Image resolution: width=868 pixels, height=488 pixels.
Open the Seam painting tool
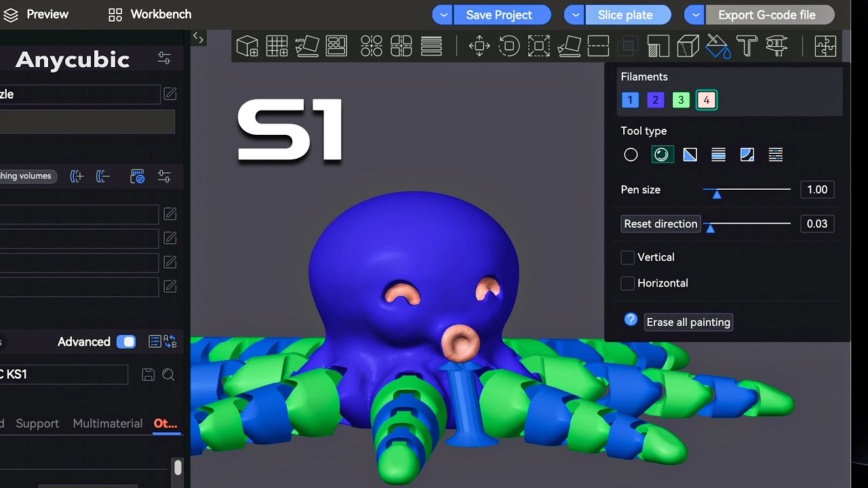[x=688, y=46]
